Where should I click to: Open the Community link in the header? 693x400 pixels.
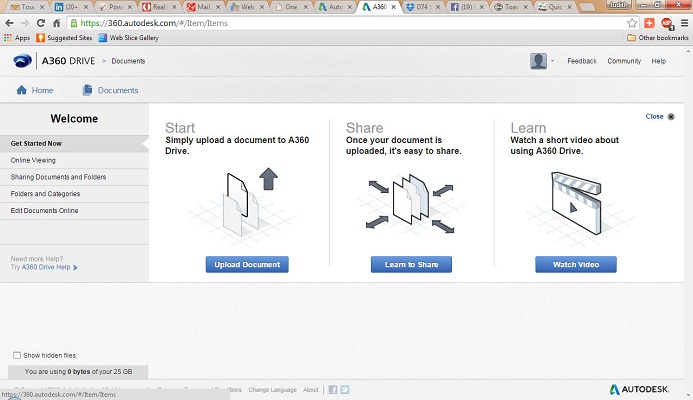(624, 61)
